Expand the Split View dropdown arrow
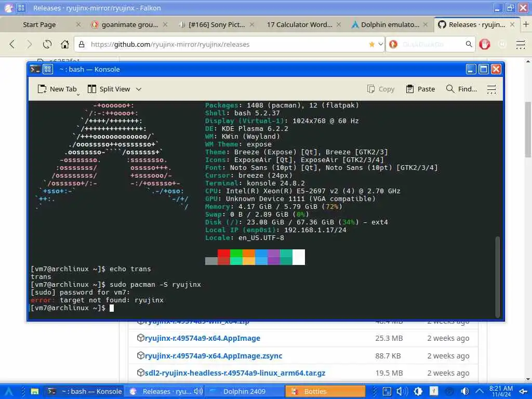 (x=138, y=89)
